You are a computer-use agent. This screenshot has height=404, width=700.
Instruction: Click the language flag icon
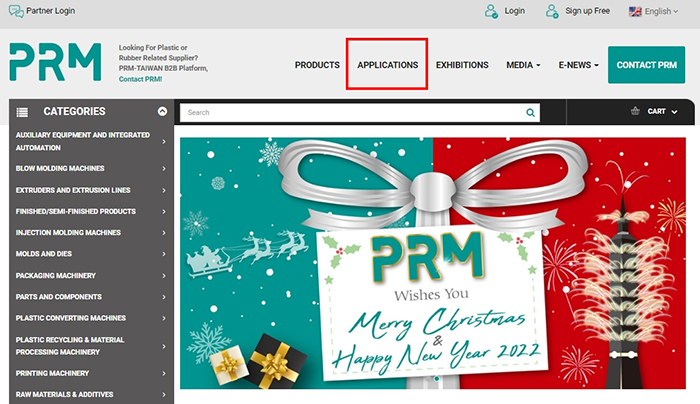(635, 12)
